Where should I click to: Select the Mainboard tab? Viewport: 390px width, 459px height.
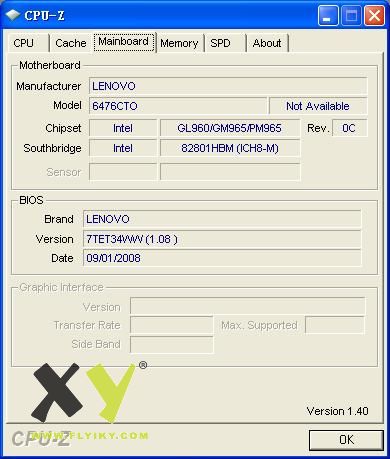click(124, 42)
